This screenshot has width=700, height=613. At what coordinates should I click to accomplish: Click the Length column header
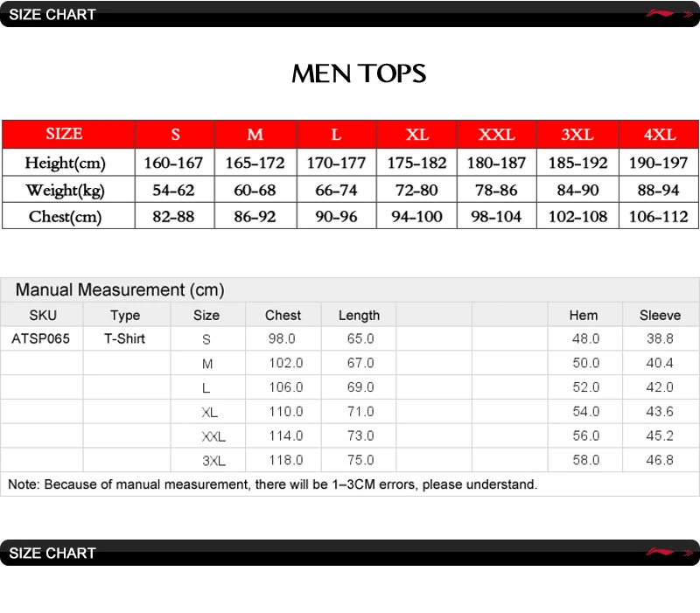359,316
